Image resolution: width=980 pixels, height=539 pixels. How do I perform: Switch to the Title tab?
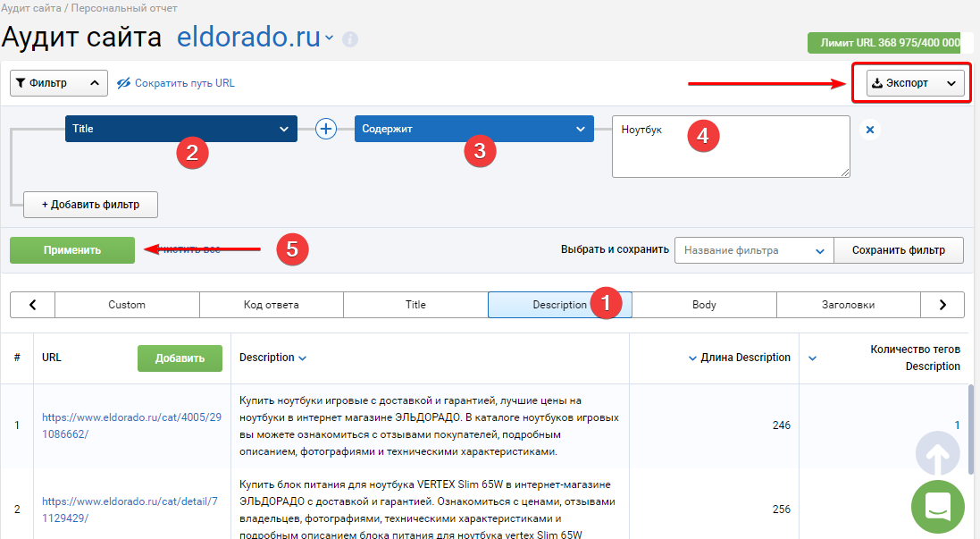pyautogui.click(x=415, y=305)
